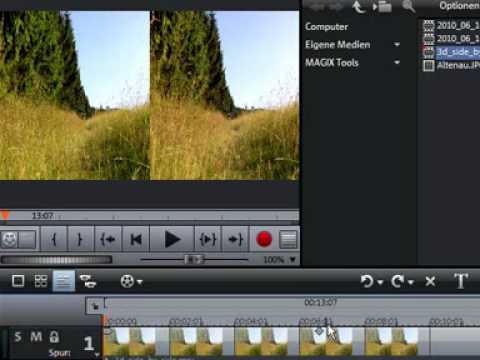Select the timeline mode icon
The width and height of the screenshot is (480, 360).
pos(64,281)
